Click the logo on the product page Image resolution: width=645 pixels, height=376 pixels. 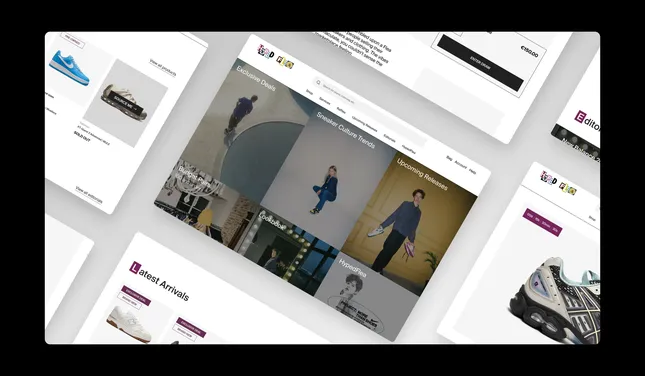[x=558, y=183]
